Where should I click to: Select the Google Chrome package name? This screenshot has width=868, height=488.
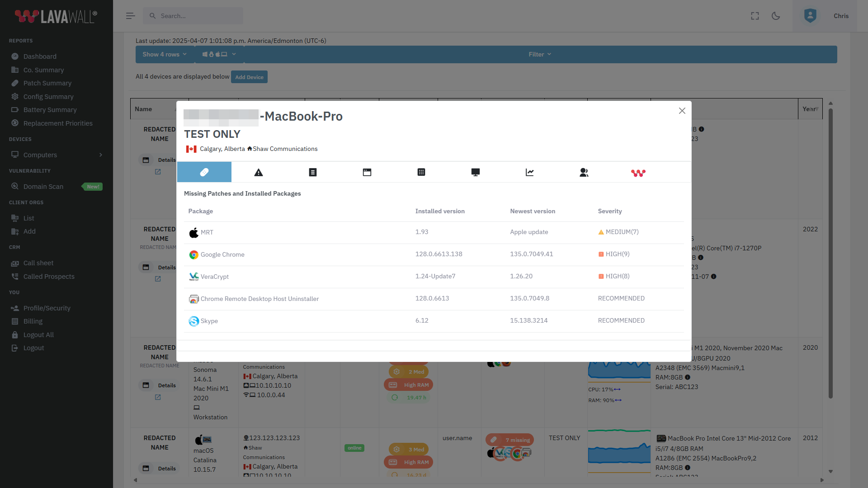coord(222,254)
